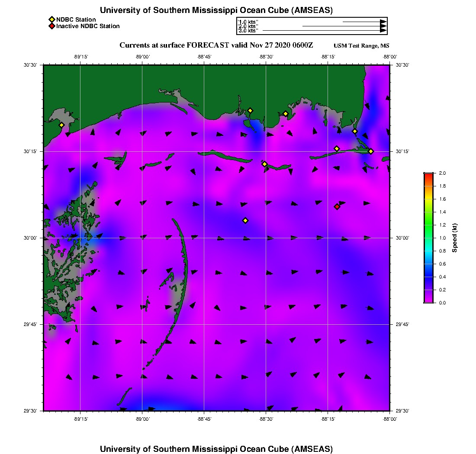
Task: Click the top AMSEAS Ocean Cube title
Action: click(216, 10)
